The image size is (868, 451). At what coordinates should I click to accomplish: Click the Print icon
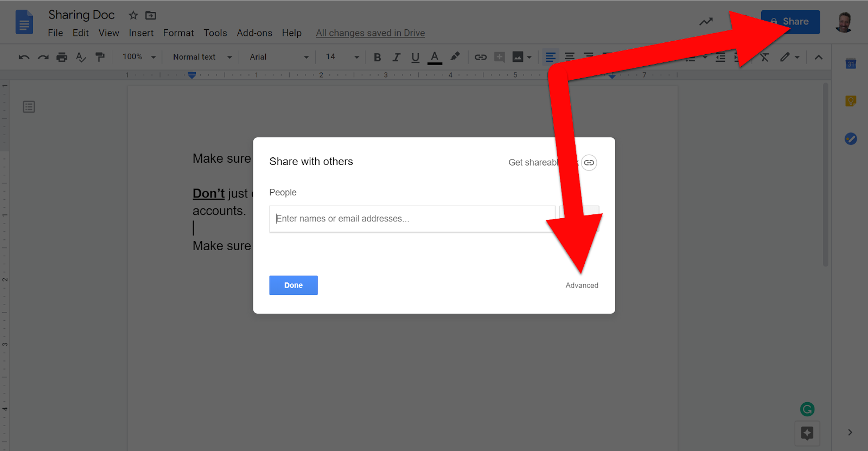point(62,57)
